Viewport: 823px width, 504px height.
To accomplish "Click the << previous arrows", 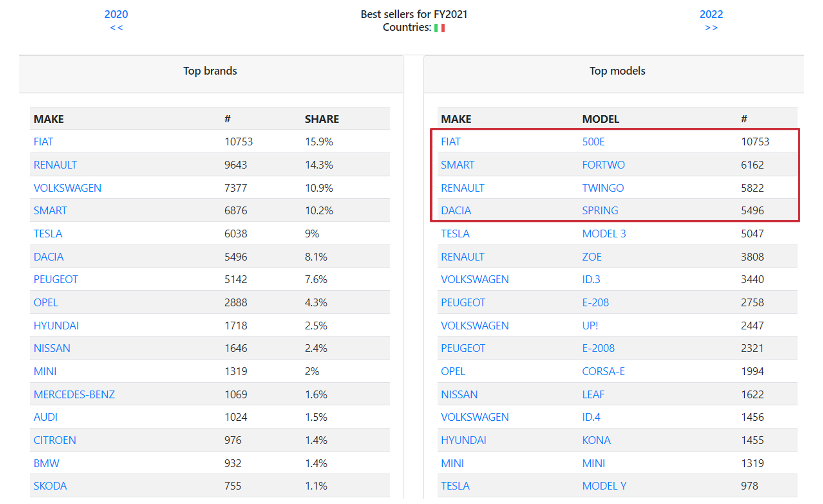I will 116,28.
